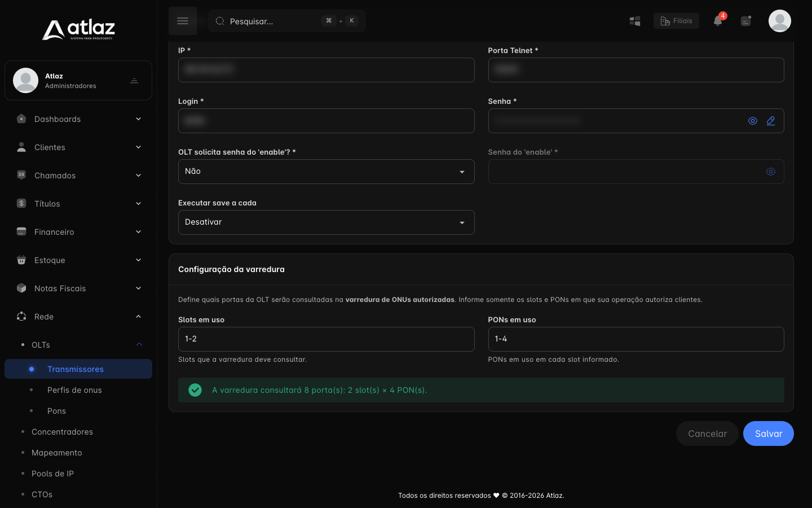Image resolution: width=812 pixels, height=508 pixels.
Task: Click the Clientes person icon
Action: pyautogui.click(x=21, y=147)
